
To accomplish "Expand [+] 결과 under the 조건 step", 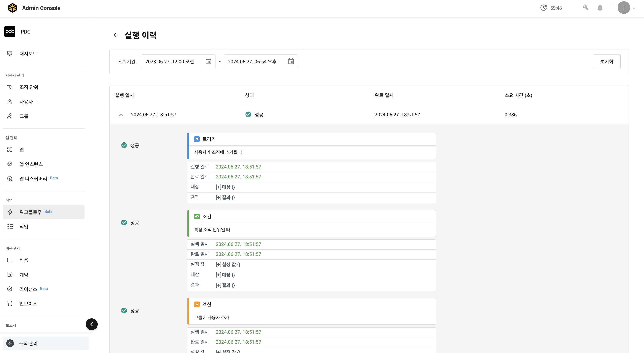I will (225, 285).
